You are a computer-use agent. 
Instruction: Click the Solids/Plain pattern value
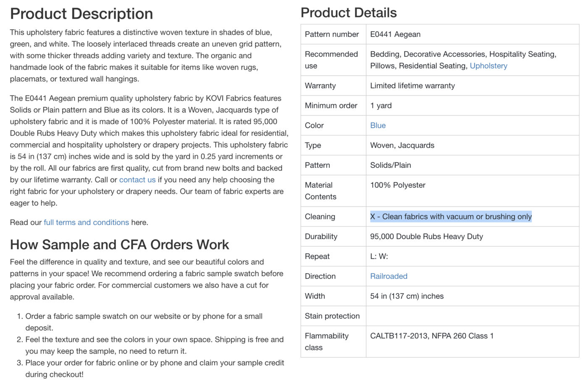click(390, 165)
